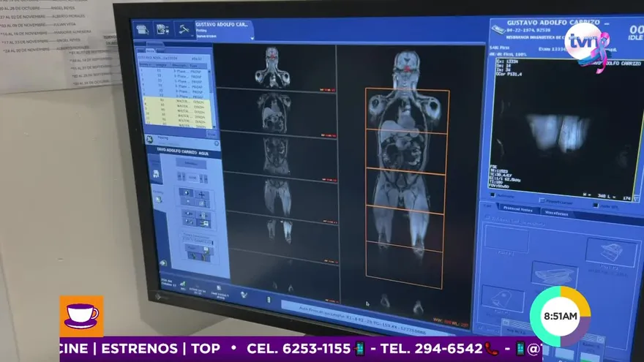Click the right panel image preview viewport
This screenshot has width=644, height=362.
(x=566, y=128)
